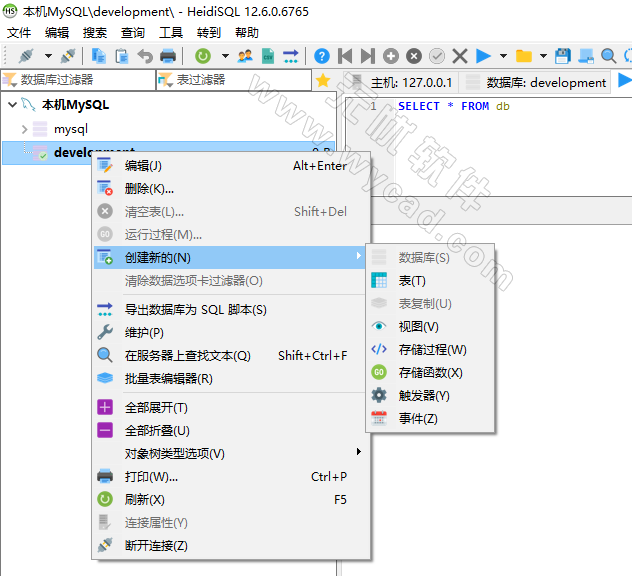Click the export SQL arrow icon in toolbar
The width and height of the screenshot is (632, 576).
pos(291,56)
